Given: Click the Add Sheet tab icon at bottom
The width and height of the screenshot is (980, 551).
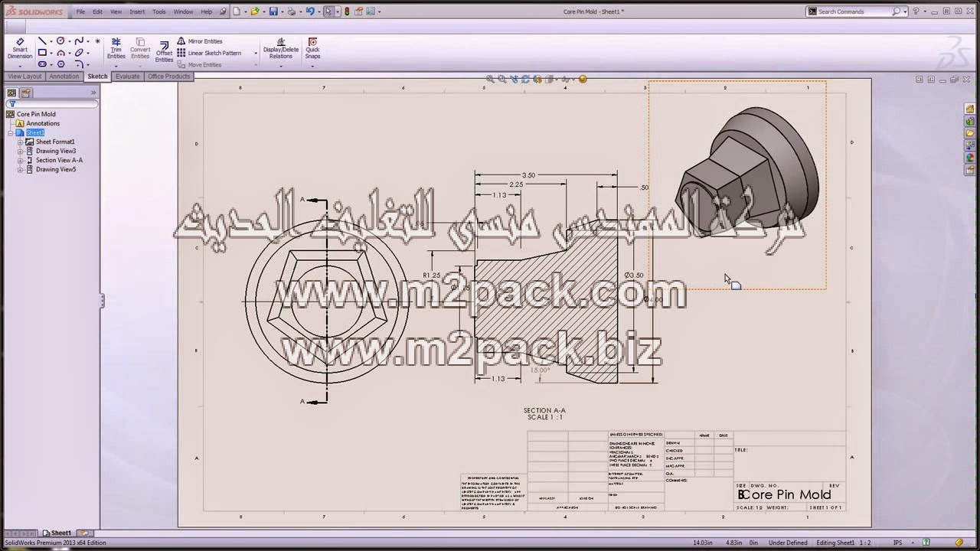Looking at the screenshot, I should tap(83, 533).
